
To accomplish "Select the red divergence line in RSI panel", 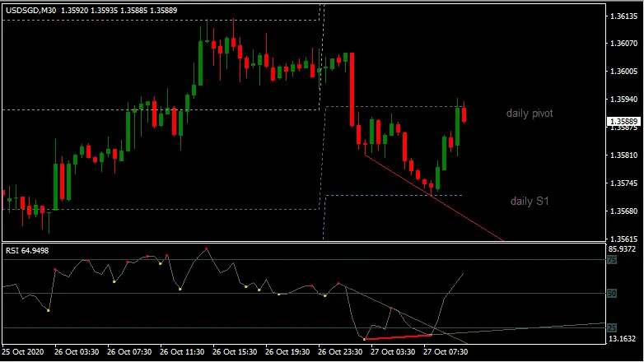I will point(398,337).
